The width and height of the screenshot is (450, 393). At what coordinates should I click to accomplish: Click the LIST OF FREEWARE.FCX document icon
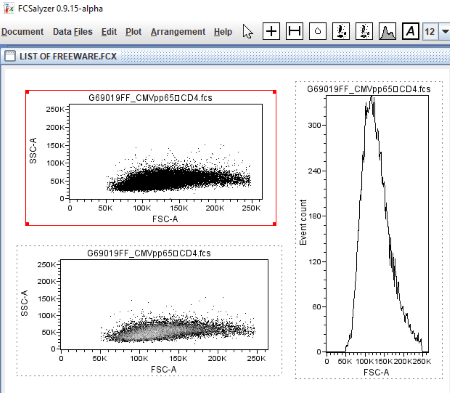point(10,56)
